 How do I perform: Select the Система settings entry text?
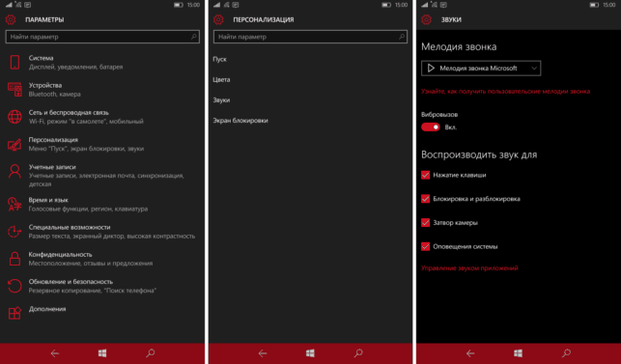[x=41, y=58]
